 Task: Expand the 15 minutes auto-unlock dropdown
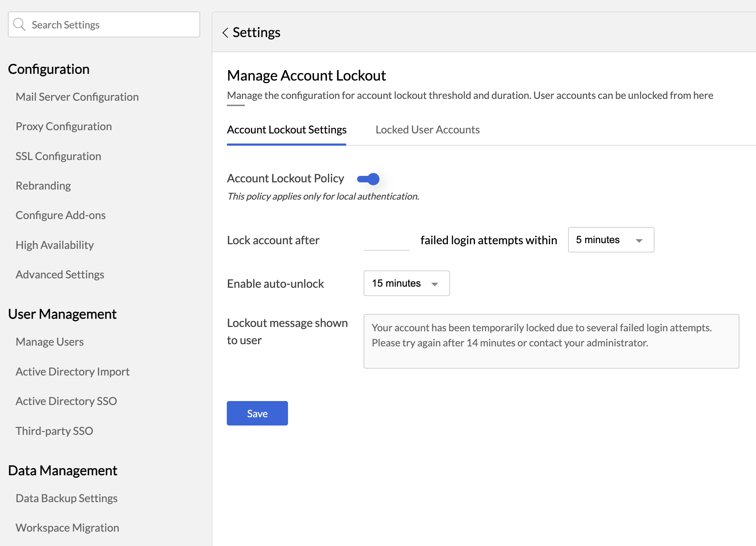(406, 283)
